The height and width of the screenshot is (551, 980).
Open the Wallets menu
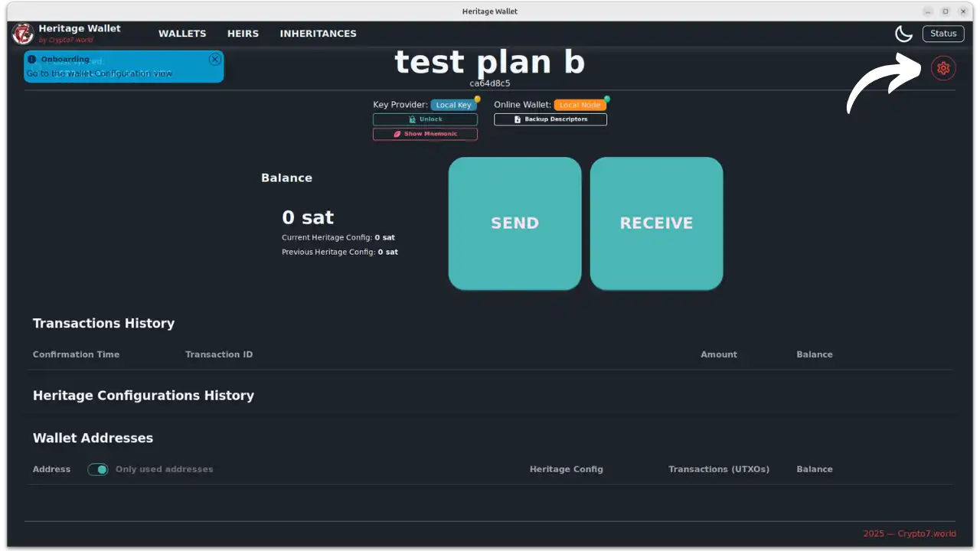click(x=182, y=34)
